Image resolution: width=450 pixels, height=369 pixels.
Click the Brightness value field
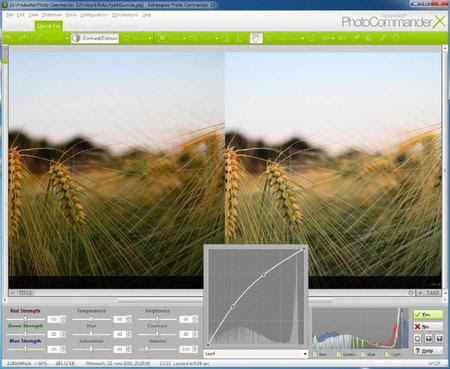point(186,319)
